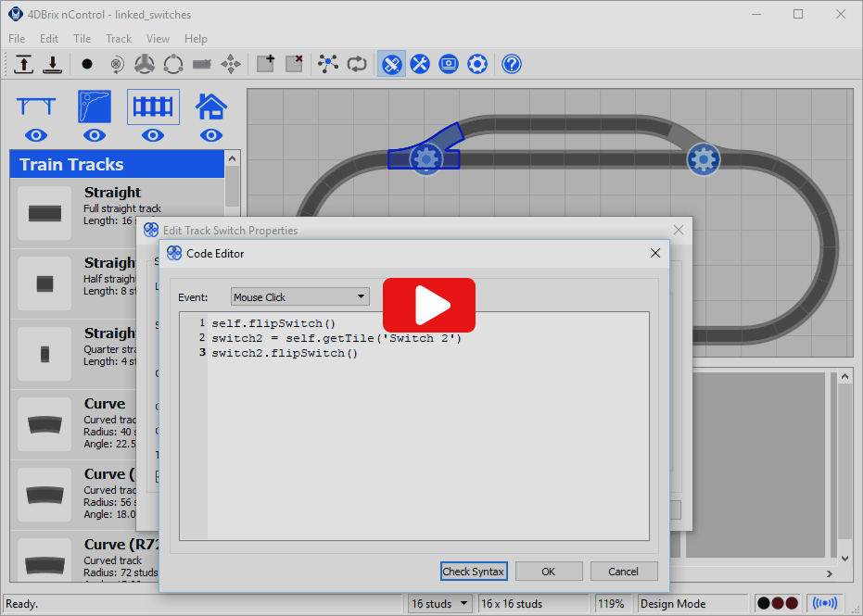The image size is (863, 616).
Task: Click the right switch gear on track
Action: tap(704, 159)
